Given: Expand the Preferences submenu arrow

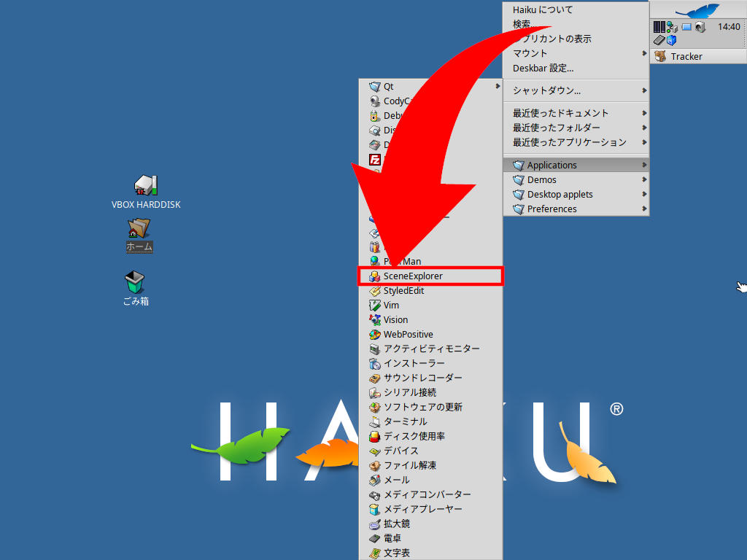Looking at the screenshot, I should tap(644, 209).
